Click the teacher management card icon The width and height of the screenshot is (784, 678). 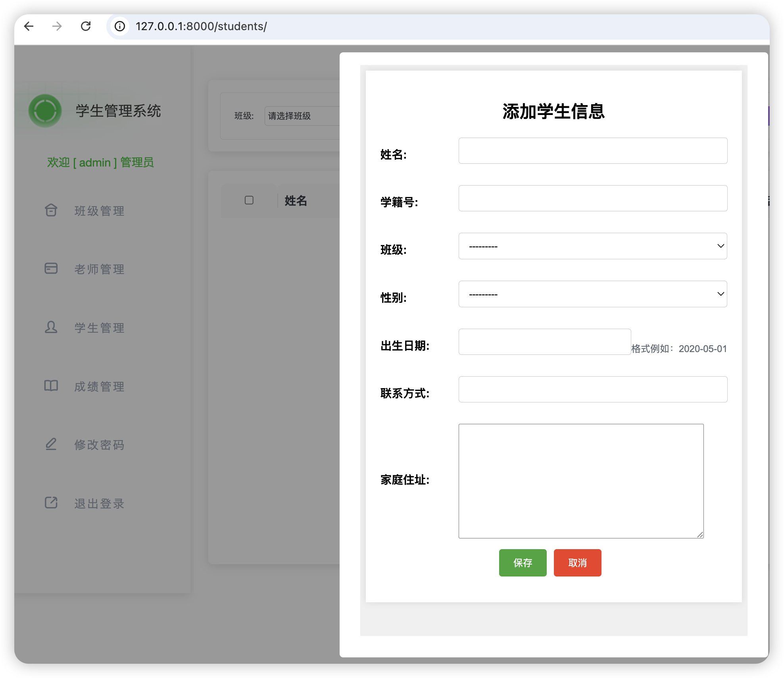tap(51, 268)
